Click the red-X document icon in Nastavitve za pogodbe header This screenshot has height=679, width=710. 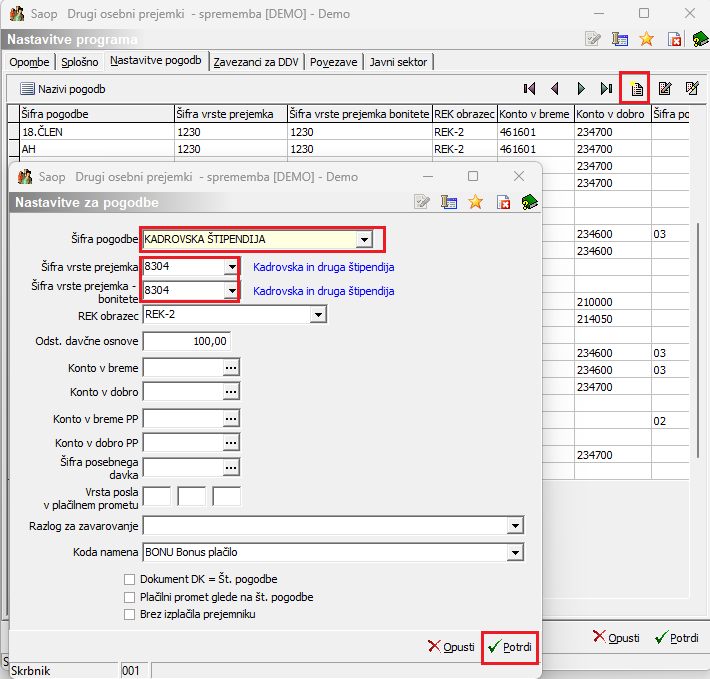tap(504, 202)
